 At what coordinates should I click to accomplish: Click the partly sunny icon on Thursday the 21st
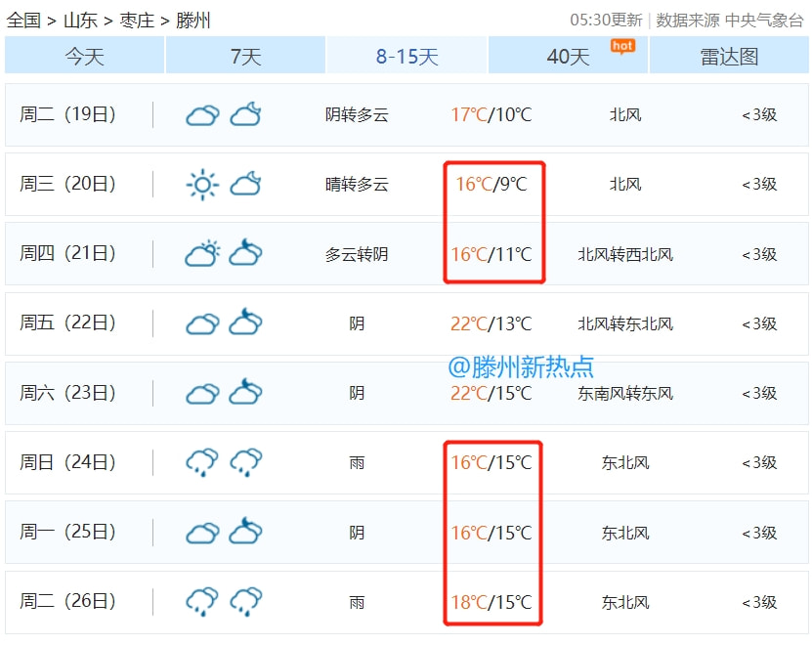tap(202, 254)
